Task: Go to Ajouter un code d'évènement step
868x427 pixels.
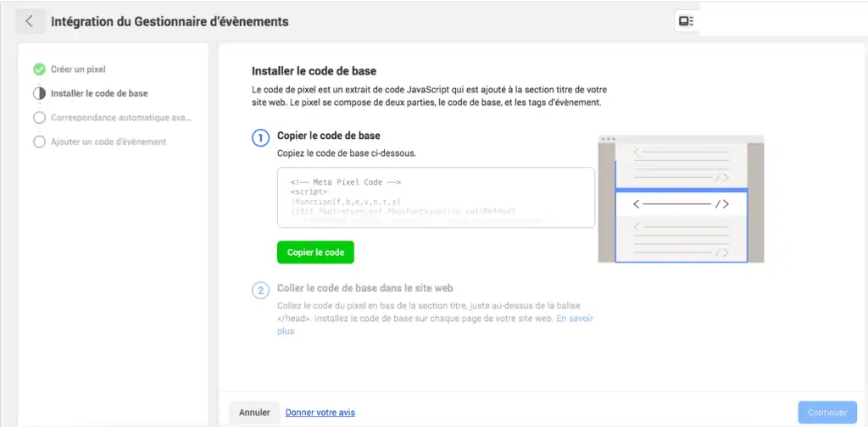Action: 108,141
